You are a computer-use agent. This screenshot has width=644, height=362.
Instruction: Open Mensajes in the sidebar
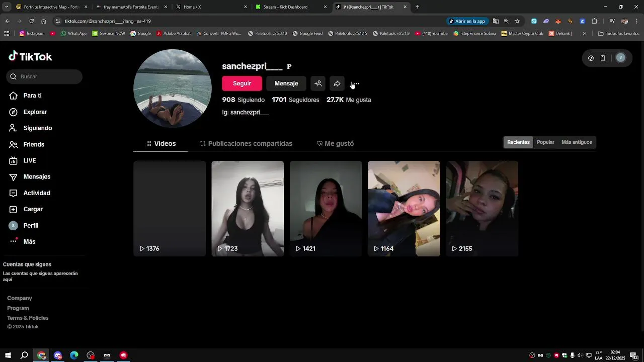37,176
